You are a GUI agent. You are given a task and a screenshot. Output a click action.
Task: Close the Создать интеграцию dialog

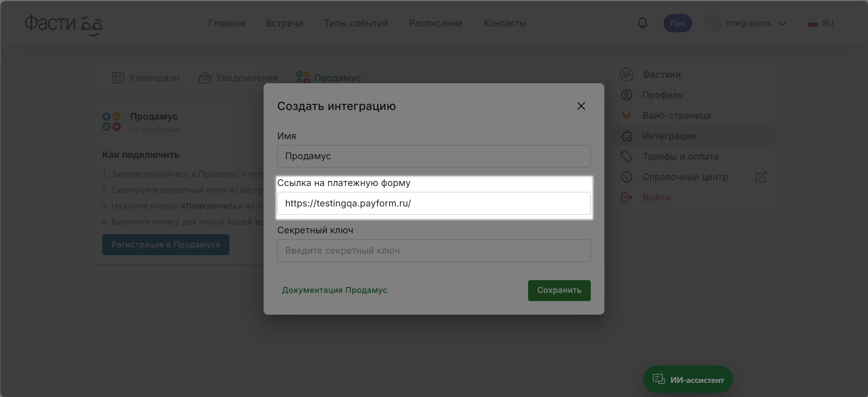(581, 106)
